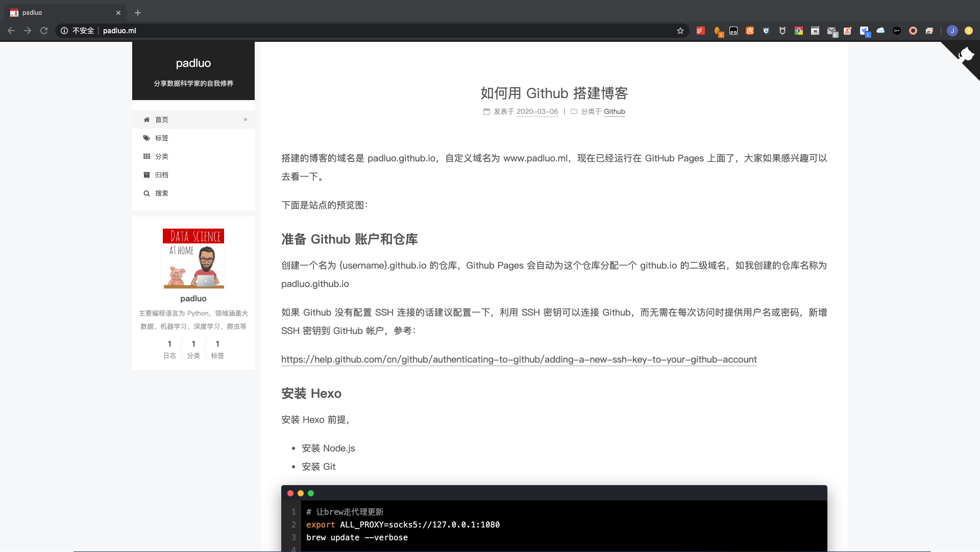Open the 标签 sidebar menu item

pos(162,138)
